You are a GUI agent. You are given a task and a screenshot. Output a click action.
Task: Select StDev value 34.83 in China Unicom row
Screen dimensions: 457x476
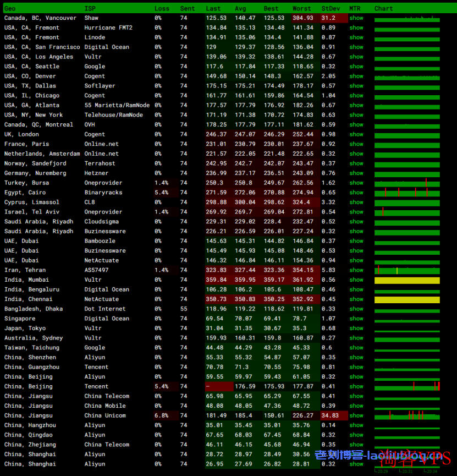330,415
